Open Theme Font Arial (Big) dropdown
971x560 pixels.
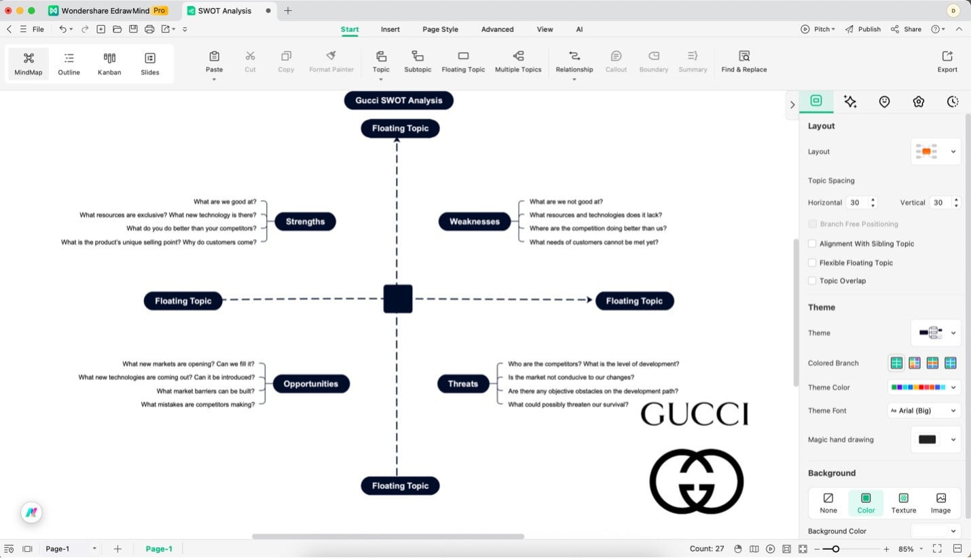click(924, 411)
